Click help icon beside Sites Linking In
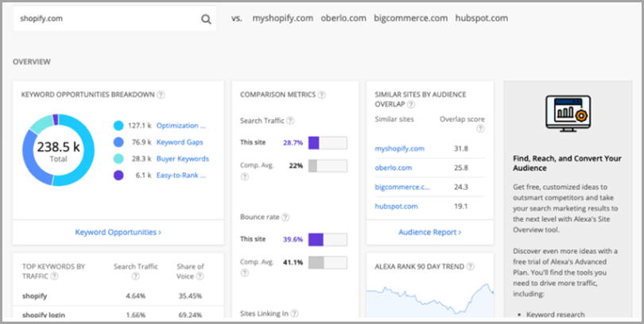The height and width of the screenshot is (324, 644). click(294, 314)
